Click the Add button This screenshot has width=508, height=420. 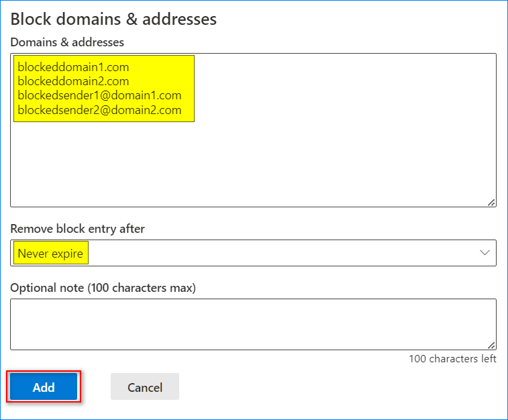pyautogui.click(x=44, y=386)
